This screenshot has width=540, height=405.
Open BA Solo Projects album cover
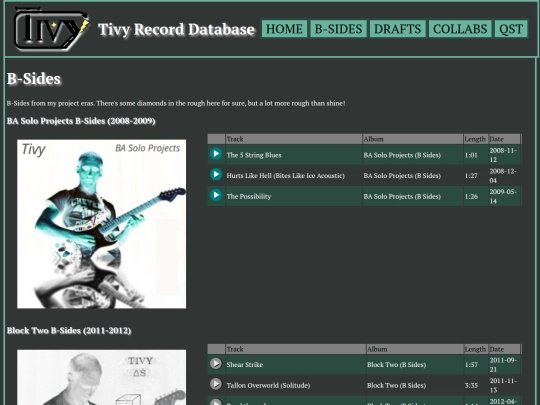pyautogui.click(x=102, y=224)
